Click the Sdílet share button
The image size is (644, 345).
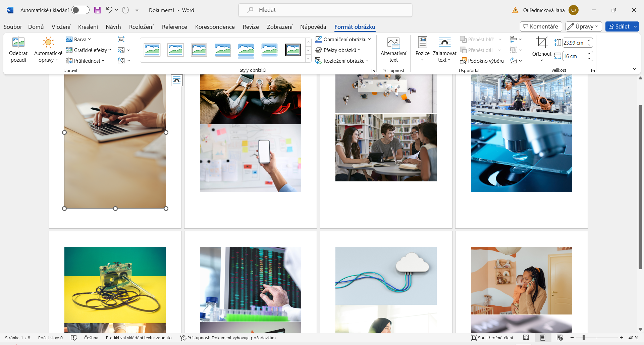point(619,26)
